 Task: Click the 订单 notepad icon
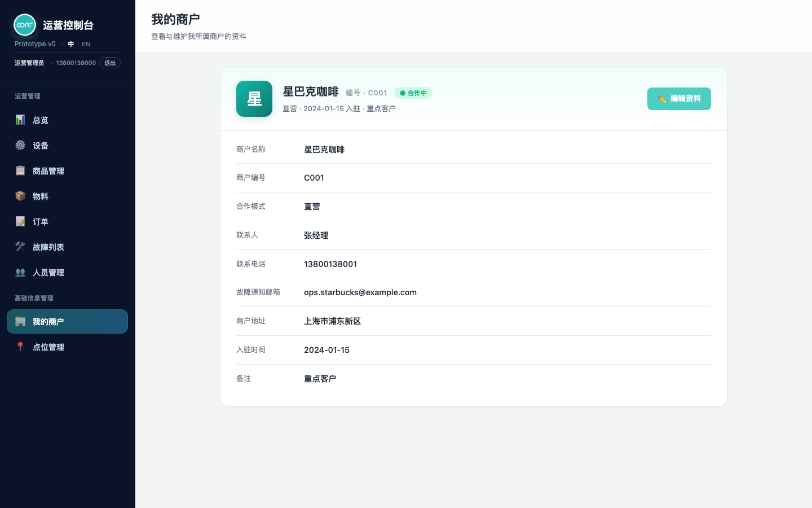tap(20, 221)
